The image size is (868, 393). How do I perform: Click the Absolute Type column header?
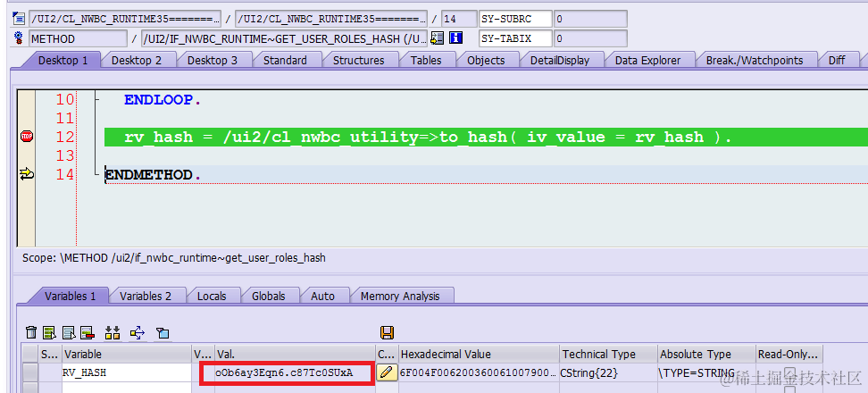[x=706, y=355]
